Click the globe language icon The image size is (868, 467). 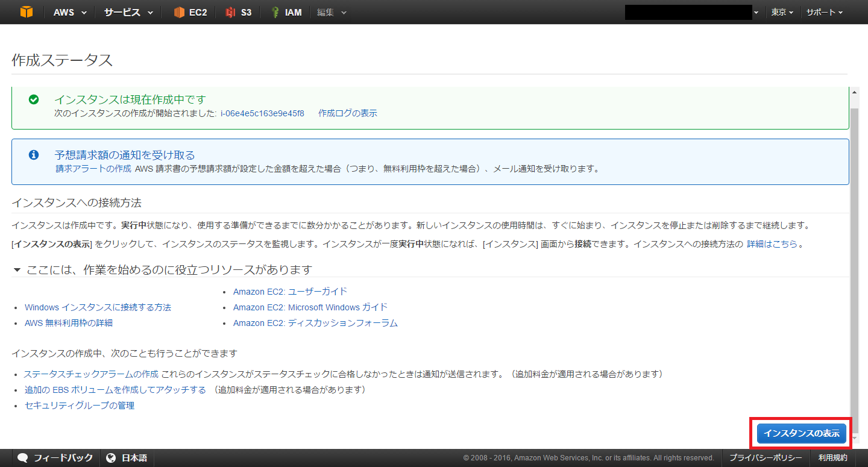point(111,458)
